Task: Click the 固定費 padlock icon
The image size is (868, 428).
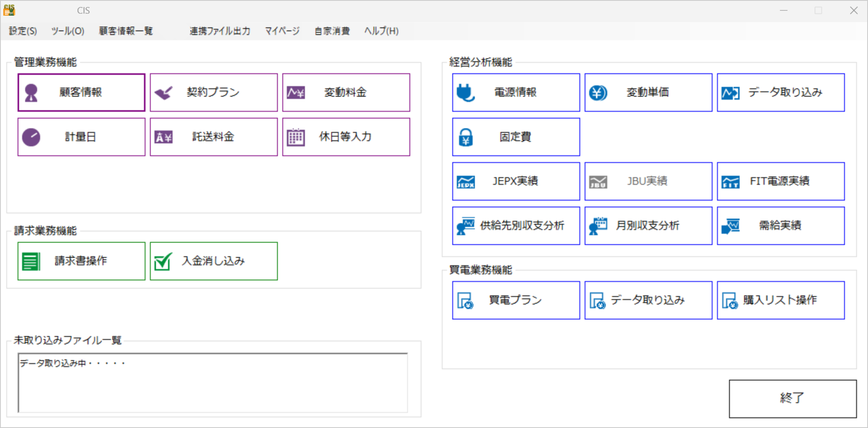Action: [466, 138]
